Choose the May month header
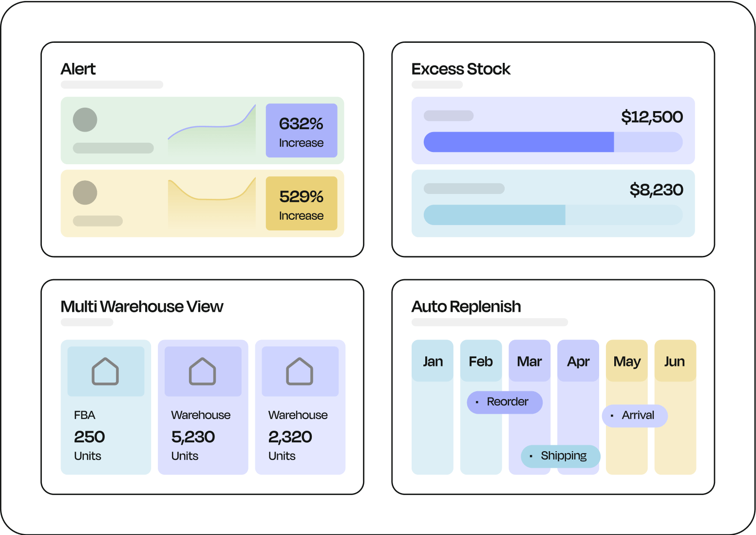Viewport: 756px width, 535px height. 627,361
